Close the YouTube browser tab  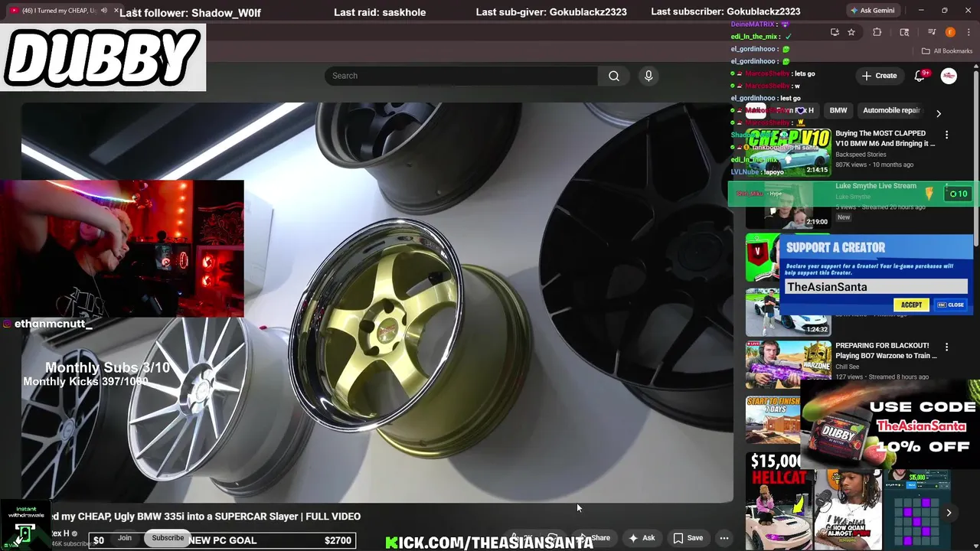click(116, 11)
